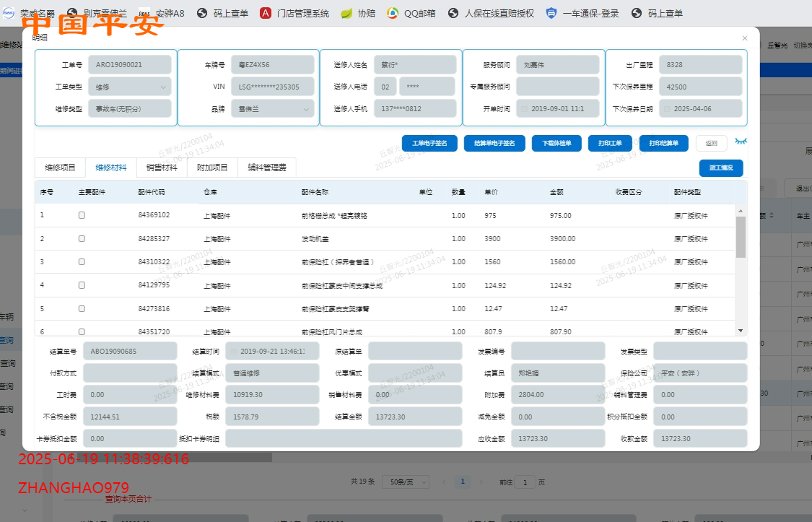Check the 主要配件 box for part 84273816
Viewport: 812px width, 522px height.
point(82,308)
